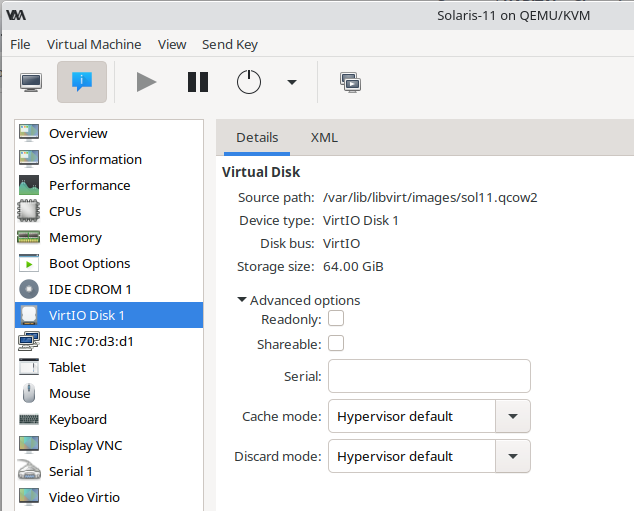Select the Memory module icon
Image resolution: width=634 pixels, height=511 pixels.
coord(29,237)
